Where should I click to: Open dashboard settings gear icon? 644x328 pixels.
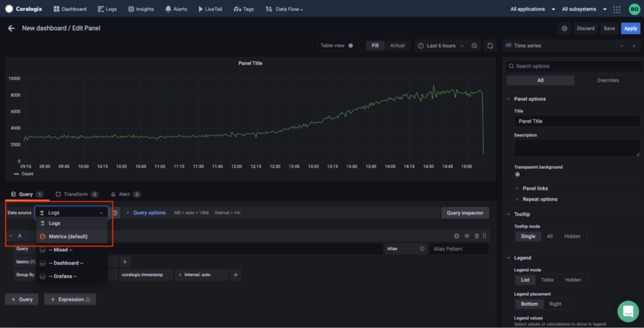[564, 28]
